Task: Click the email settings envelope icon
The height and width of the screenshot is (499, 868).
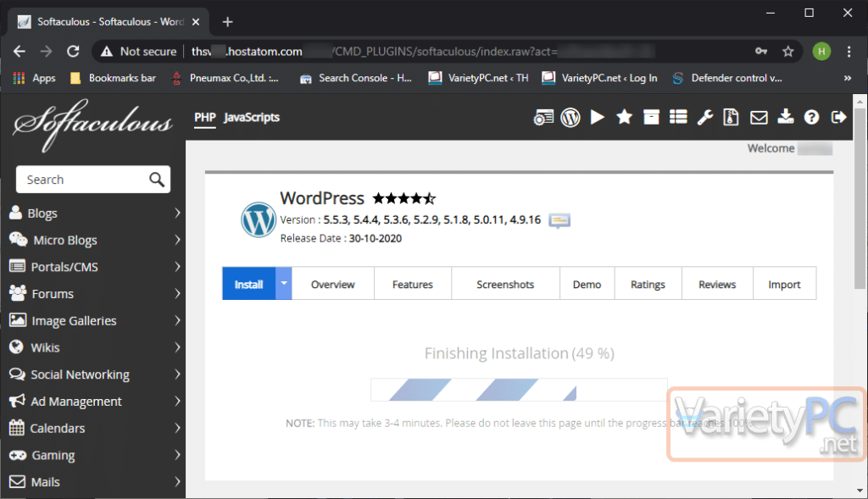Action: coord(759,118)
